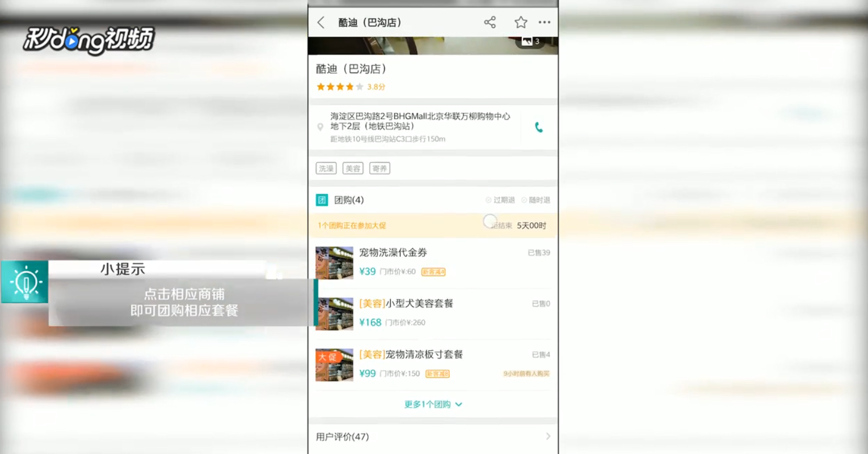Image resolution: width=868 pixels, height=454 pixels.
Task: Tap the ¥99 price
Action: coord(368,374)
